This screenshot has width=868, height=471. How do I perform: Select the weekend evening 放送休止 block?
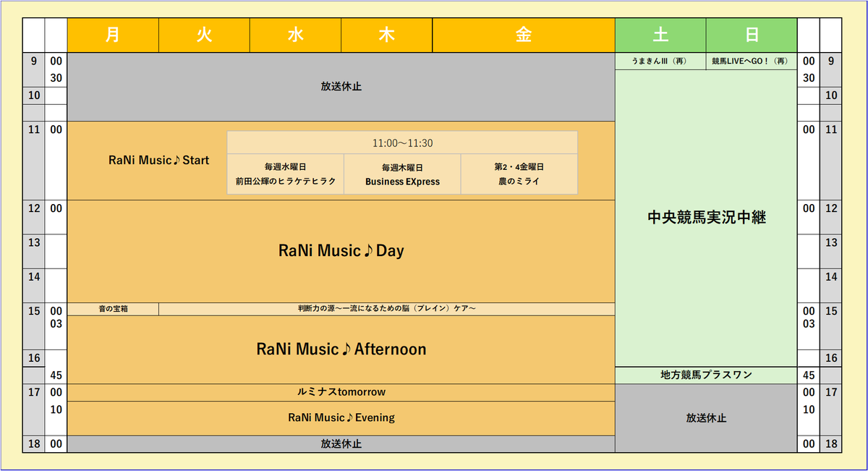tap(706, 418)
